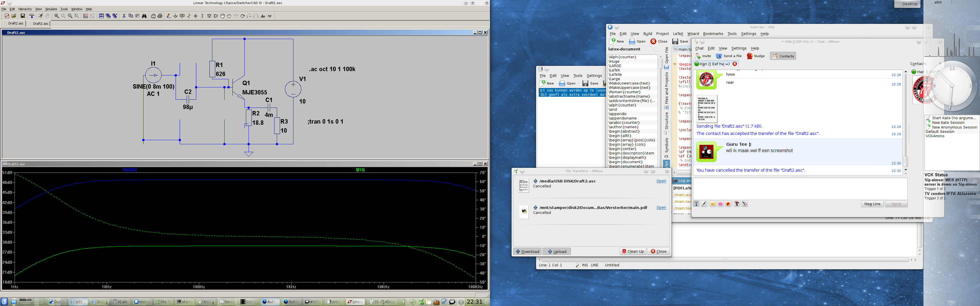The height and width of the screenshot is (306, 980).
Task: Click the Clean Up button in File Transfers
Action: [x=633, y=251]
